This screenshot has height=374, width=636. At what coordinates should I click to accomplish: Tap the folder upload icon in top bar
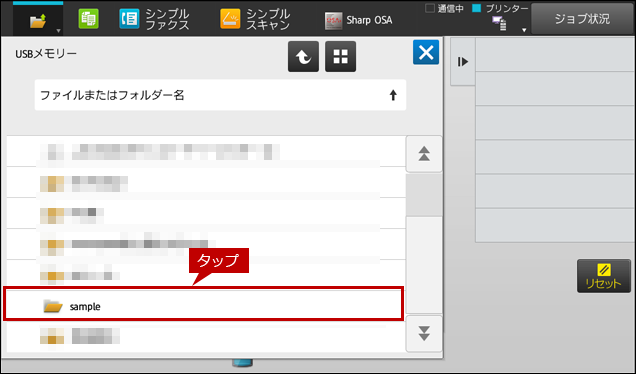(38, 21)
